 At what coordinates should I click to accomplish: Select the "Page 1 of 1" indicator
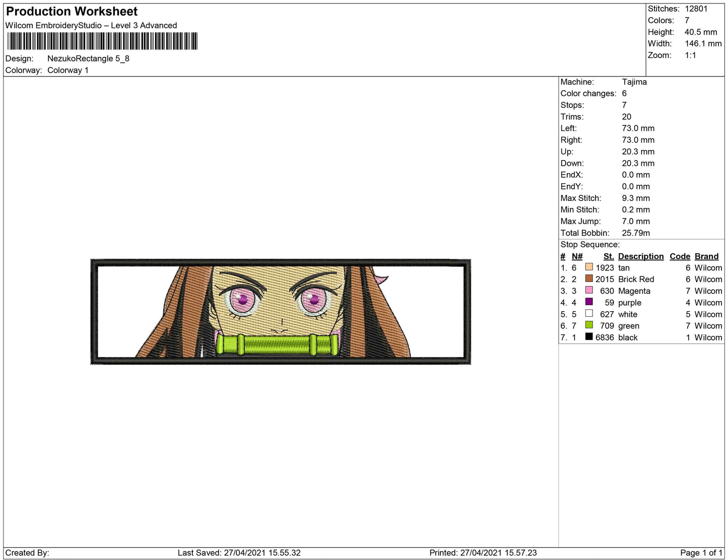[x=701, y=552]
